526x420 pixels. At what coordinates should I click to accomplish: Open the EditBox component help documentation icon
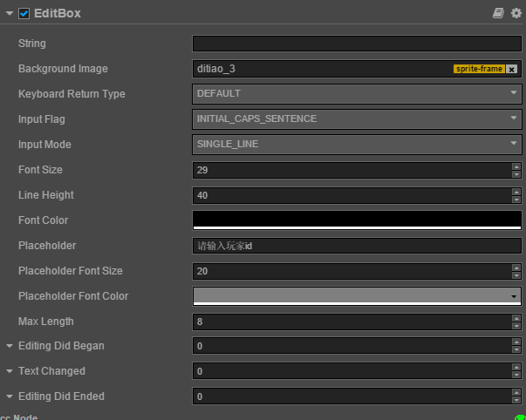pos(498,13)
